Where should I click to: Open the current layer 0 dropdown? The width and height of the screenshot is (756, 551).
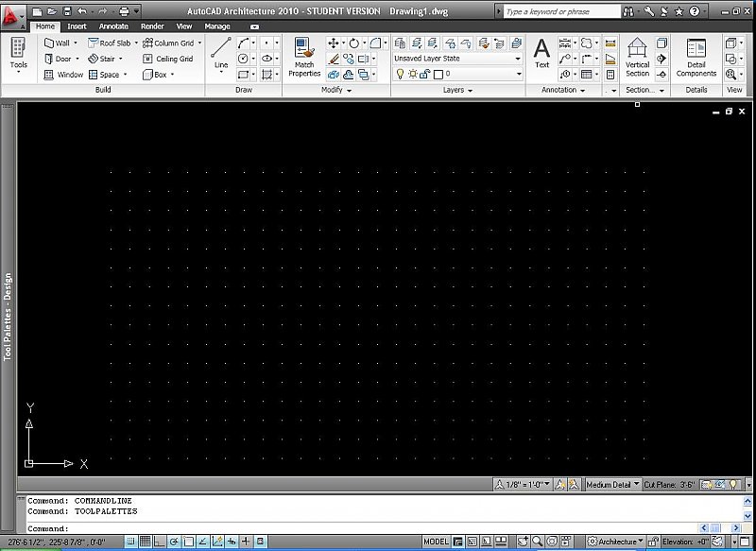click(519, 75)
